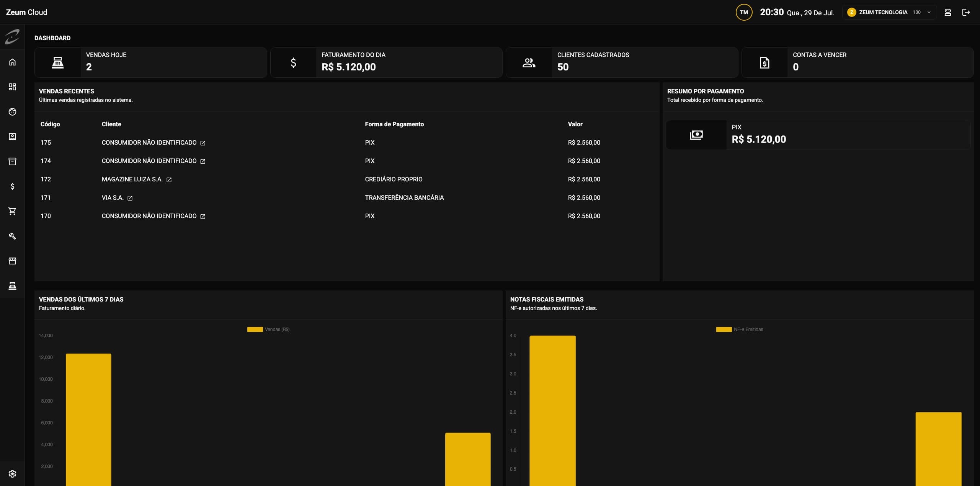Click the 20:30 clock display
The image size is (980, 486).
(772, 12)
